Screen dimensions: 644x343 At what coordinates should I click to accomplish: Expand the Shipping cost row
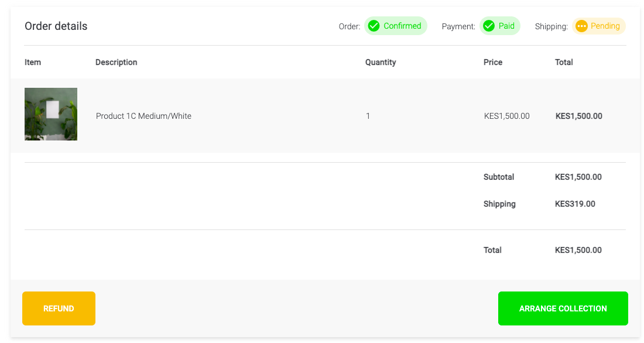(499, 204)
